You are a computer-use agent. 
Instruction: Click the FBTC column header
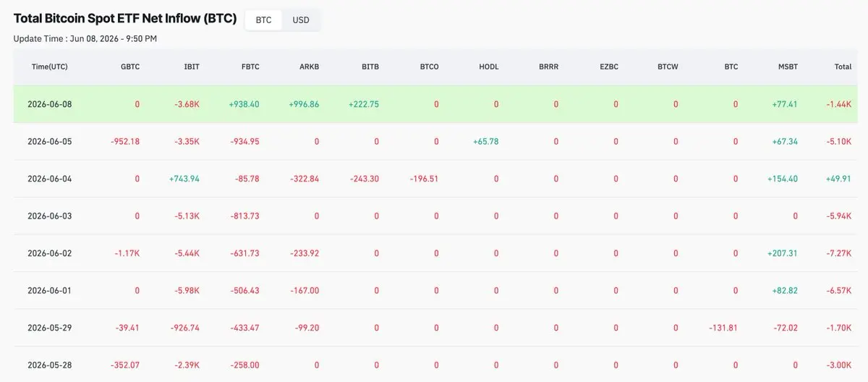[x=250, y=67]
